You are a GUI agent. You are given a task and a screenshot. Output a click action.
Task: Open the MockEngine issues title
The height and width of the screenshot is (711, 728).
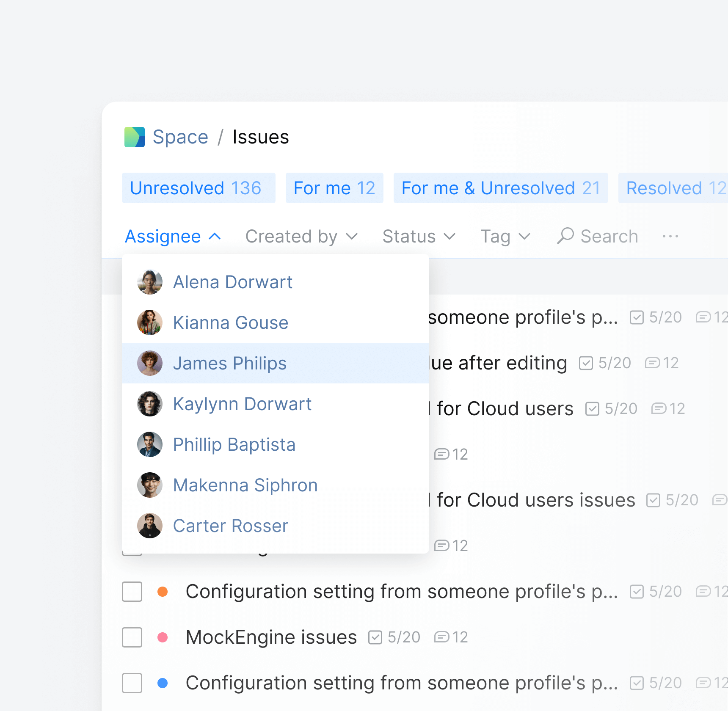point(271,637)
